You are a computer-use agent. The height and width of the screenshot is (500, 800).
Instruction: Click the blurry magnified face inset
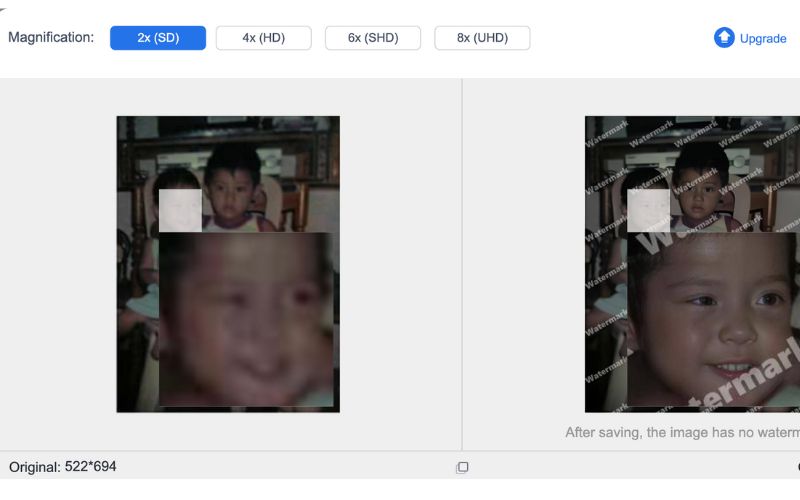(246, 320)
